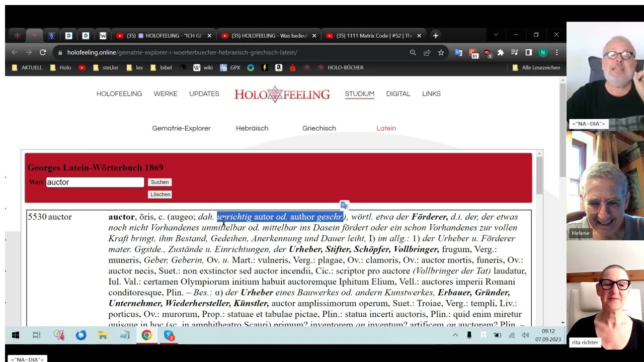Click the Löschen button
This screenshot has height=362, width=644.
160,195
